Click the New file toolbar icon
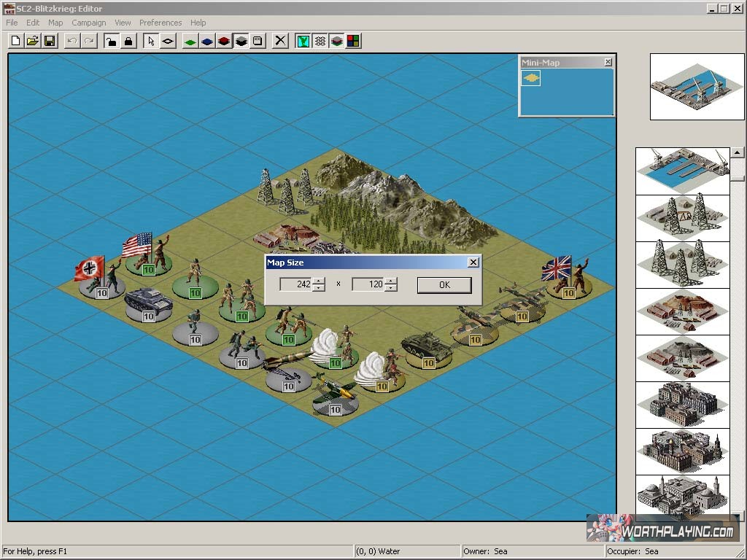The height and width of the screenshot is (560, 747). (x=16, y=41)
